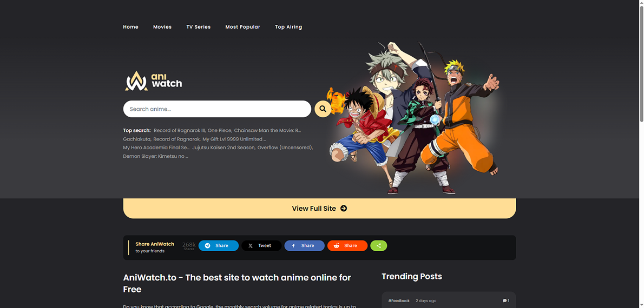The width and height of the screenshot is (644, 308).
Task: Click the #Feedback tag in Trending Posts
Action: [x=399, y=300]
